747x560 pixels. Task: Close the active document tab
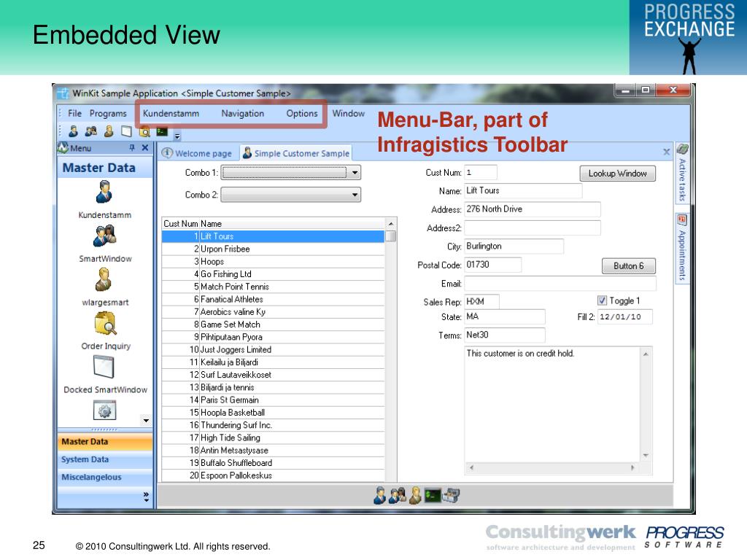click(x=667, y=152)
